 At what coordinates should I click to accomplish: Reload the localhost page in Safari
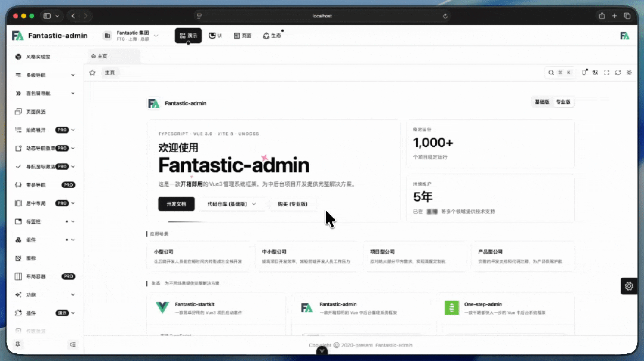point(445,16)
